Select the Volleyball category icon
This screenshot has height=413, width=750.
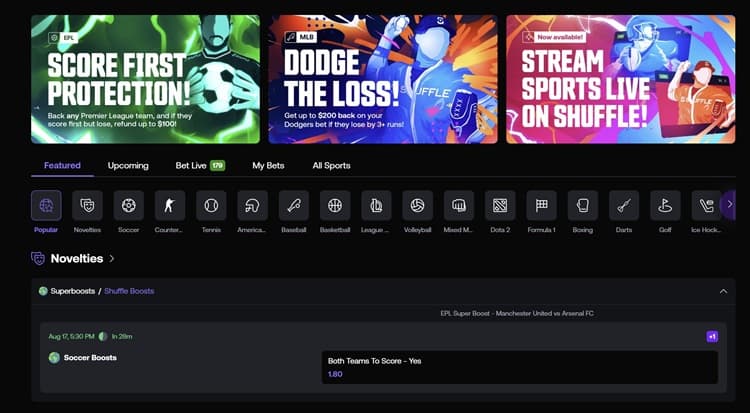[x=418, y=205]
